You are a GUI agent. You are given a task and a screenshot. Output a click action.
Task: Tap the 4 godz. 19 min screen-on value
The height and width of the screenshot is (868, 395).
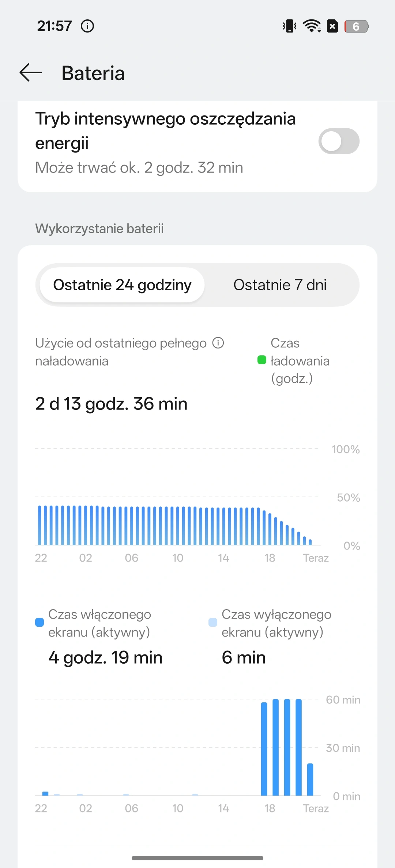[x=105, y=657]
